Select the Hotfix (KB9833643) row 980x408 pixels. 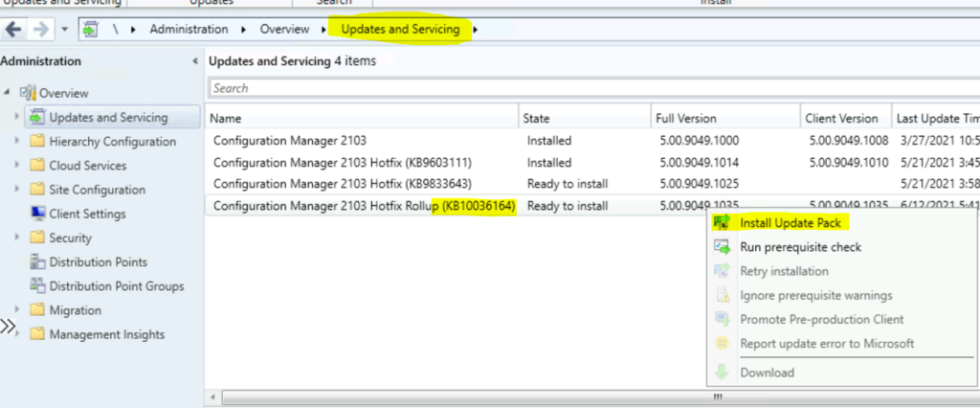(592, 184)
